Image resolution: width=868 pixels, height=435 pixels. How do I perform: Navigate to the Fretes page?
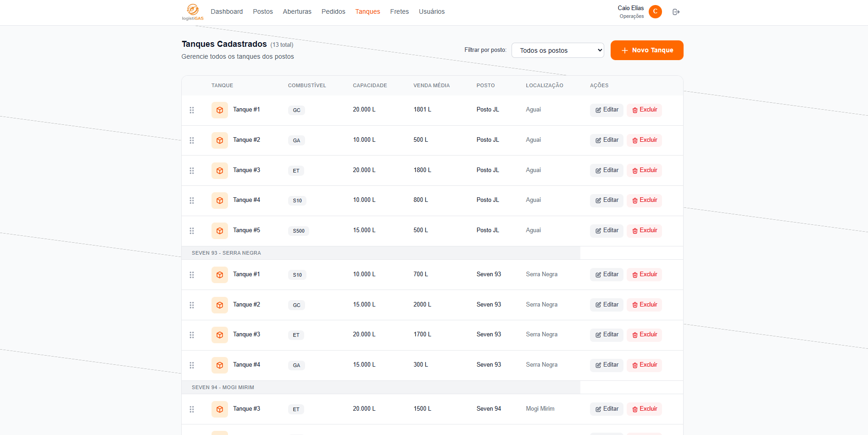(399, 11)
